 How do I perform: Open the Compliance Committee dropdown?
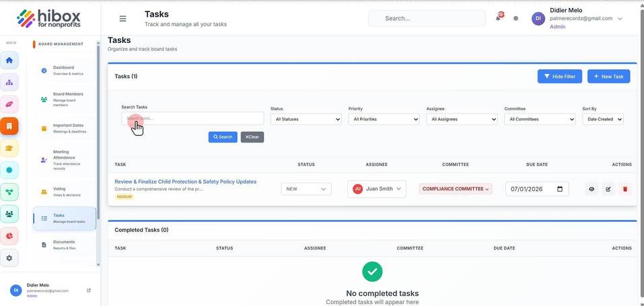point(456,189)
